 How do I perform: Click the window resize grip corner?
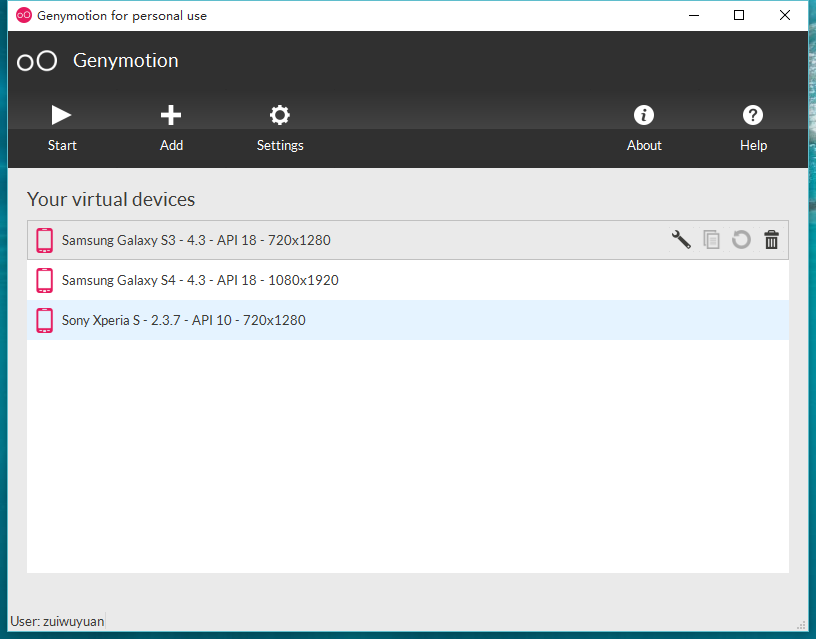801,625
